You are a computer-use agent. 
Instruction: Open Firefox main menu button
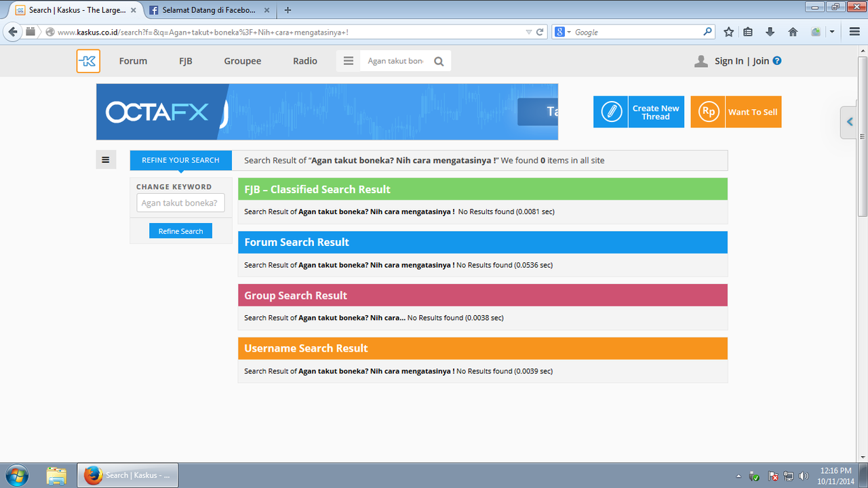pos(854,32)
